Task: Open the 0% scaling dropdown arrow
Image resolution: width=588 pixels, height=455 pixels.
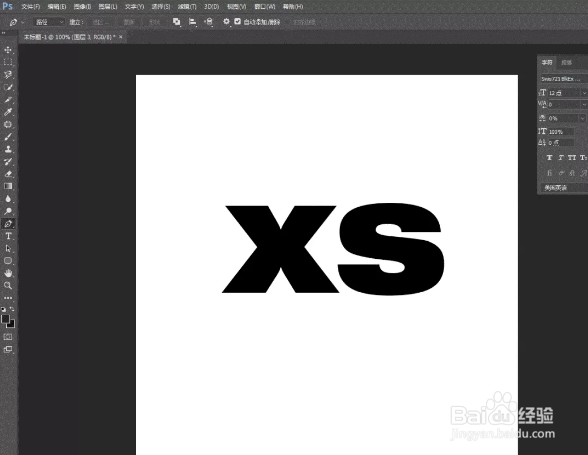Action: (582, 118)
